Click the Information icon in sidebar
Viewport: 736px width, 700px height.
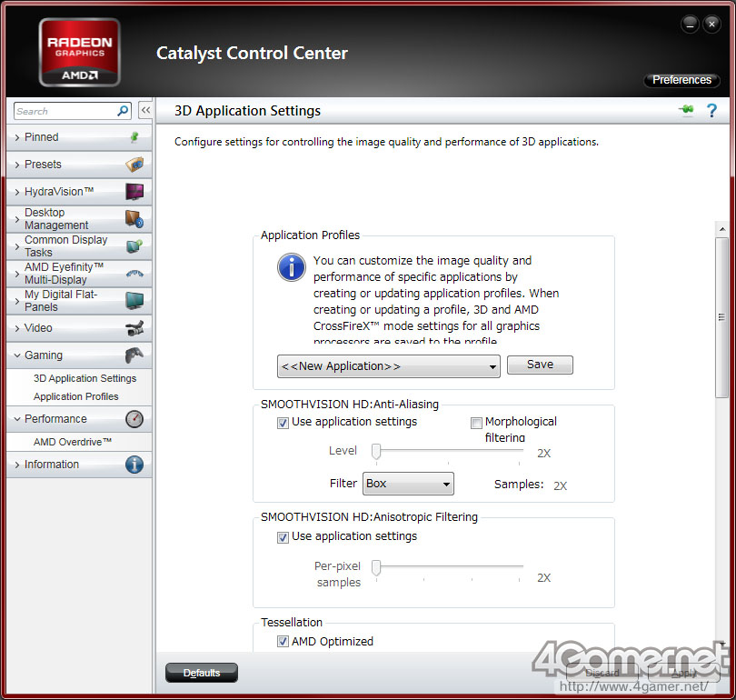click(134, 465)
